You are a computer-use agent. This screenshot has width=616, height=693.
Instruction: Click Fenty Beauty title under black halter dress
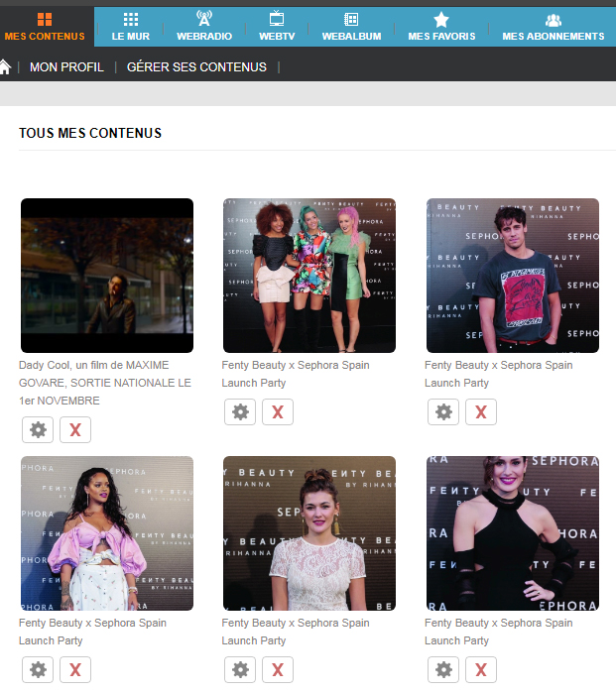tap(498, 632)
